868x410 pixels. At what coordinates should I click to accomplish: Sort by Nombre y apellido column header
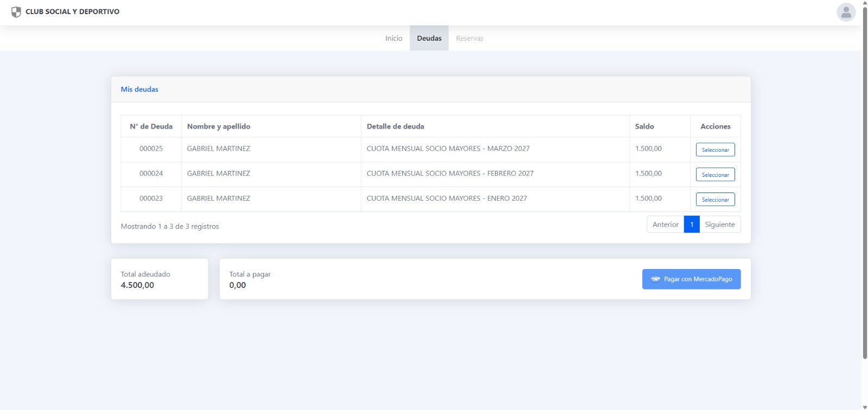pyautogui.click(x=219, y=126)
